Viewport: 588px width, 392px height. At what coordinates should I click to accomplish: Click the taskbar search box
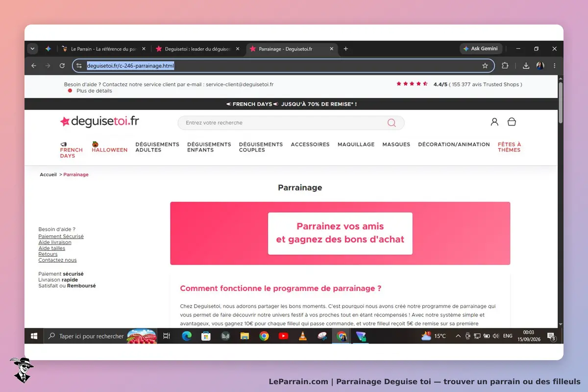[x=101, y=336]
